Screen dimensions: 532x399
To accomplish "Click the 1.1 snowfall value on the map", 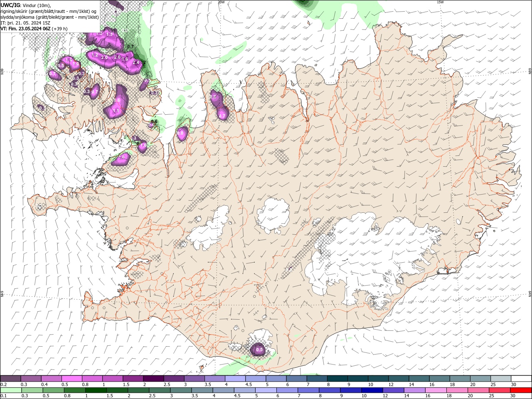I will [116, 111].
